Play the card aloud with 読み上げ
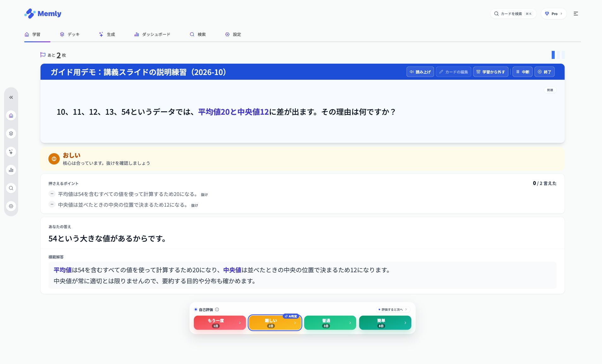 420,72
